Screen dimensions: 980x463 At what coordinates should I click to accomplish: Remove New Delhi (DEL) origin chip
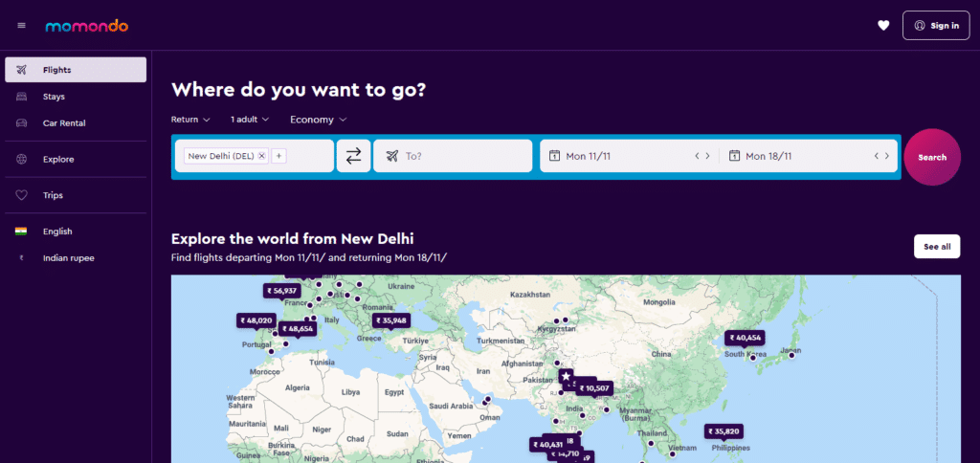[x=262, y=156]
